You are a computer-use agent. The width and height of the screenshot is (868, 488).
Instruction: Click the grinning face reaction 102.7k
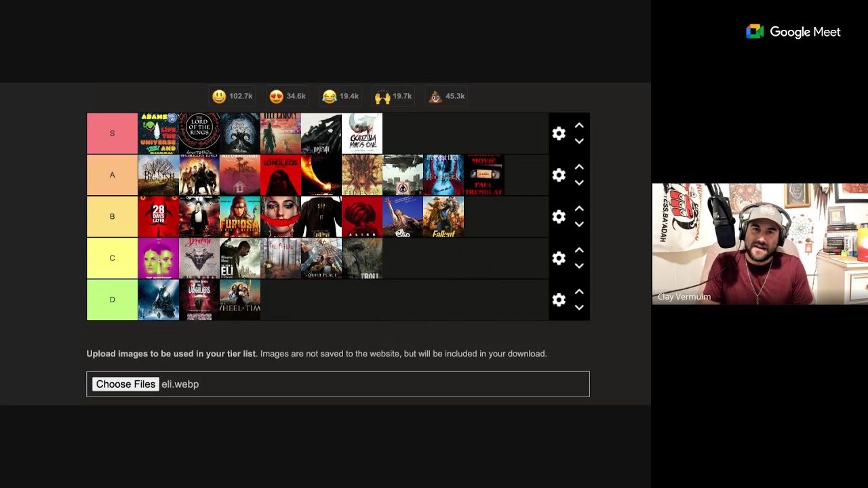tap(232, 96)
